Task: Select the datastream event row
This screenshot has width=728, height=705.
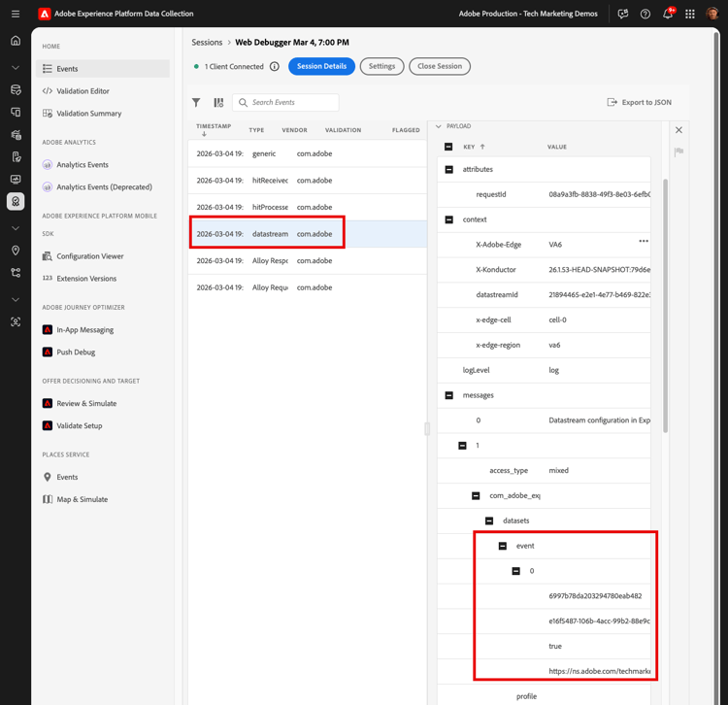Action: 308,234
